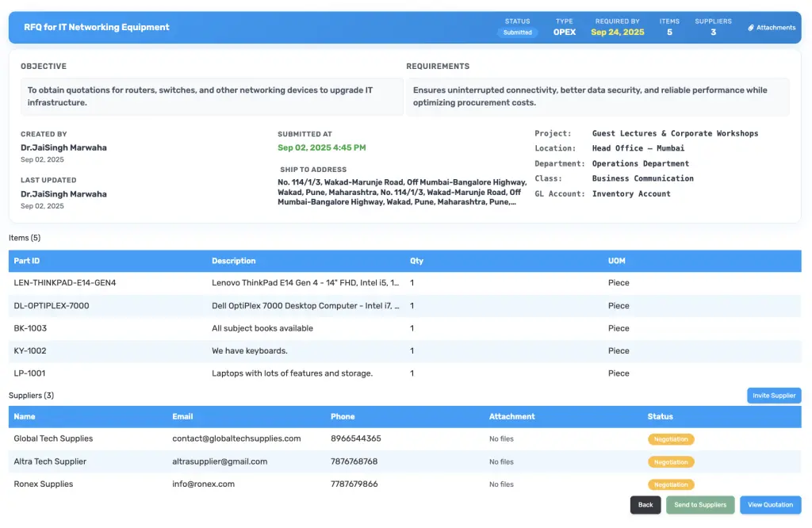This screenshot has height=528, width=812.
Task: Click the Attachments paperclip icon
Action: [x=751, y=28]
